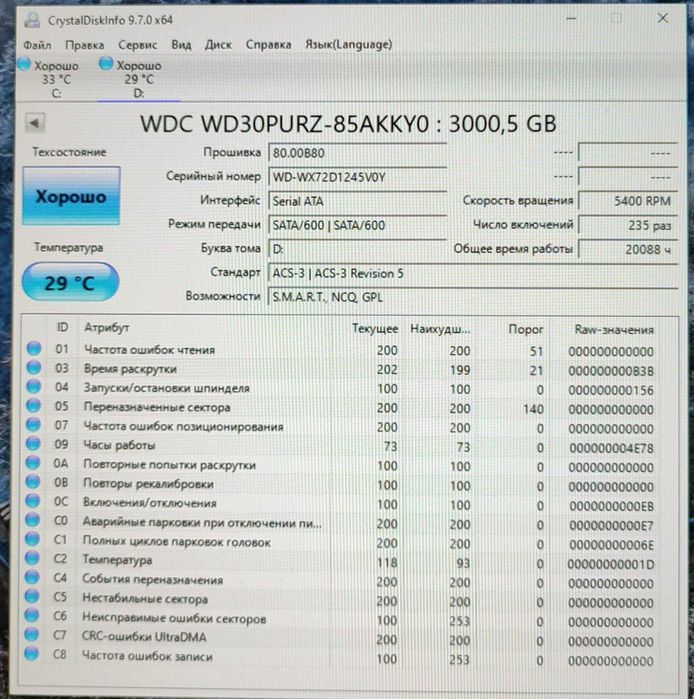Click the Порог column header
Screen dimensions: 694x699
click(x=526, y=330)
